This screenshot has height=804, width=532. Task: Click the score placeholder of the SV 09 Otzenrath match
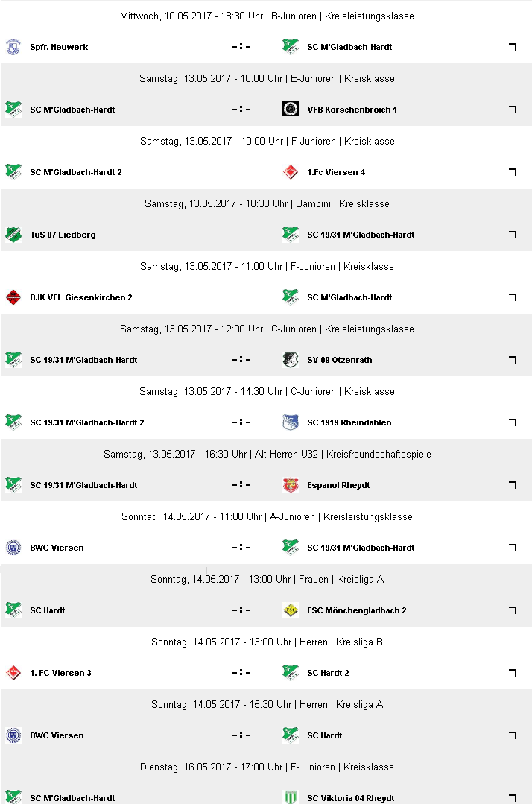pyautogui.click(x=241, y=360)
